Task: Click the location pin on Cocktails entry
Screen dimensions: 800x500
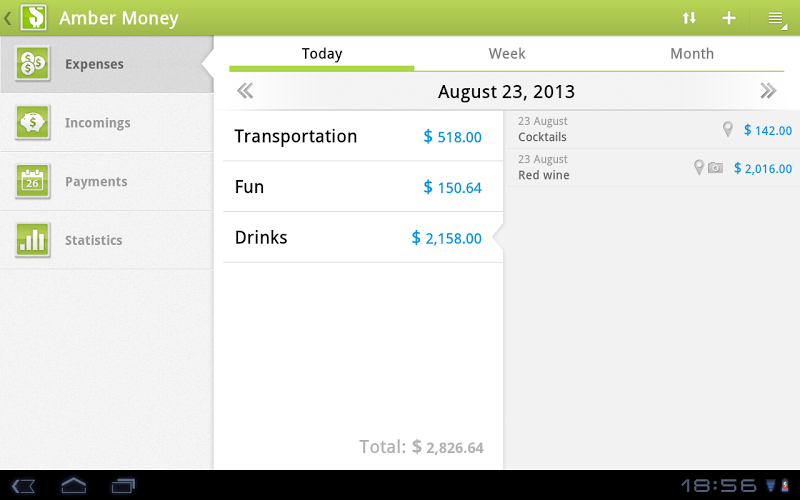Action: pyautogui.click(x=728, y=130)
